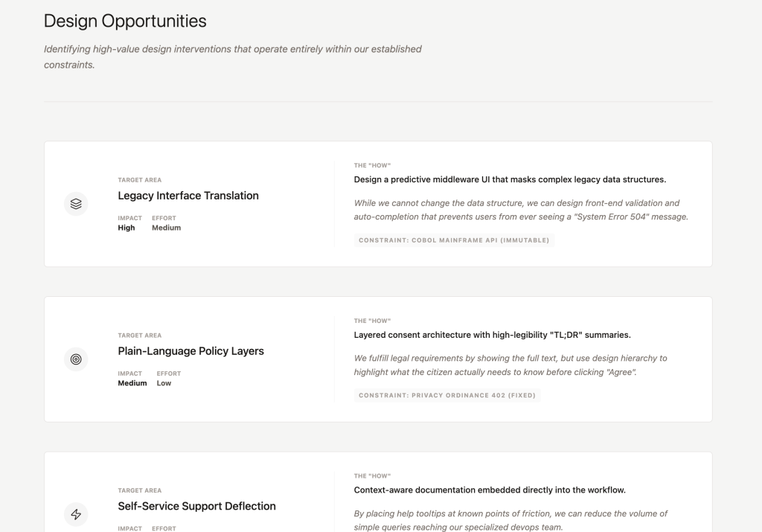Click the Medium impact value for Plain-Language
Image resolution: width=762 pixels, height=532 pixels.
click(x=132, y=383)
